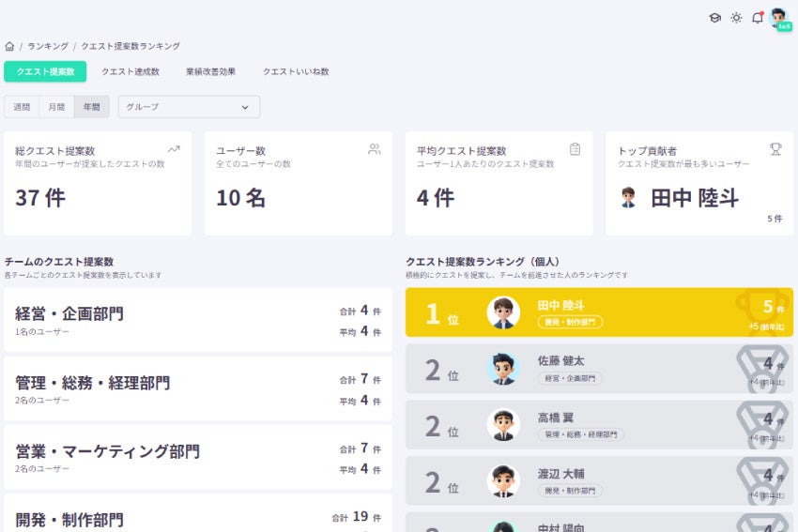Select the 年間 period toggle
The image size is (798, 532).
[92, 107]
